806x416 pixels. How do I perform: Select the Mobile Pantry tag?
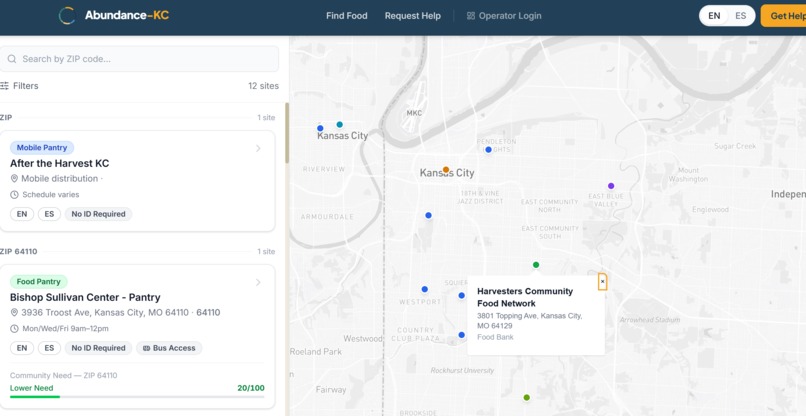click(x=42, y=148)
